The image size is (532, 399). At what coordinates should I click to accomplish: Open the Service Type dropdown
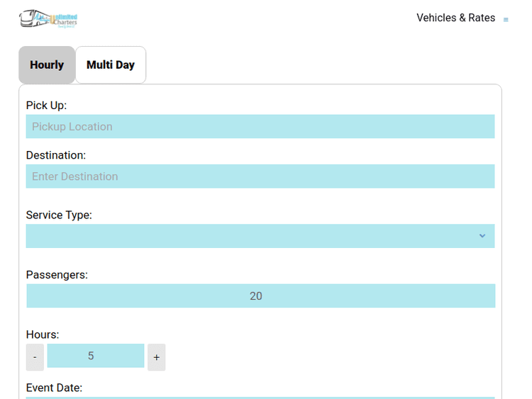(260, 236)
